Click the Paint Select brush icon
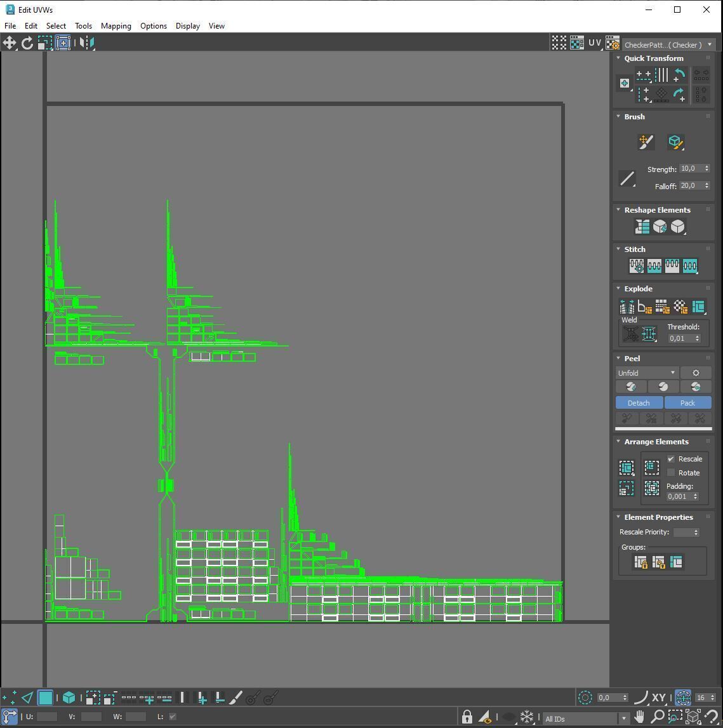 coord(236,698)
